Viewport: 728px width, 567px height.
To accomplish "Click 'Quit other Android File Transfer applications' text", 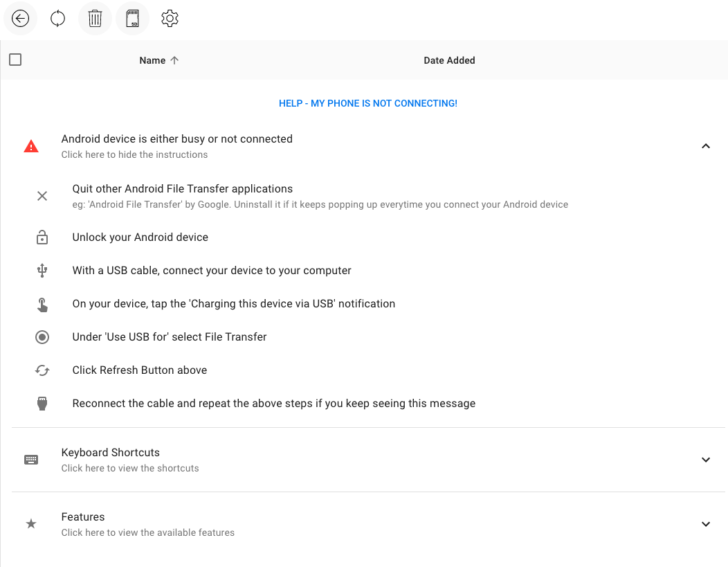I will point(183,188).
